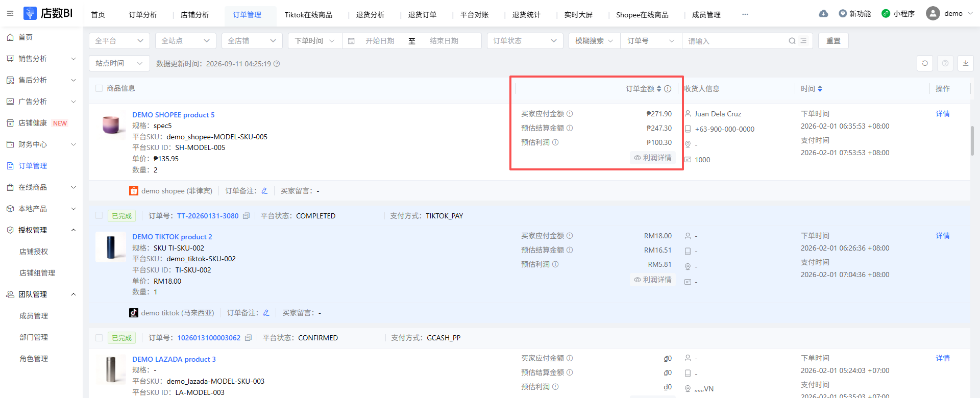
Task: Open 角色管理 in the sidebar
Action: 34,359
